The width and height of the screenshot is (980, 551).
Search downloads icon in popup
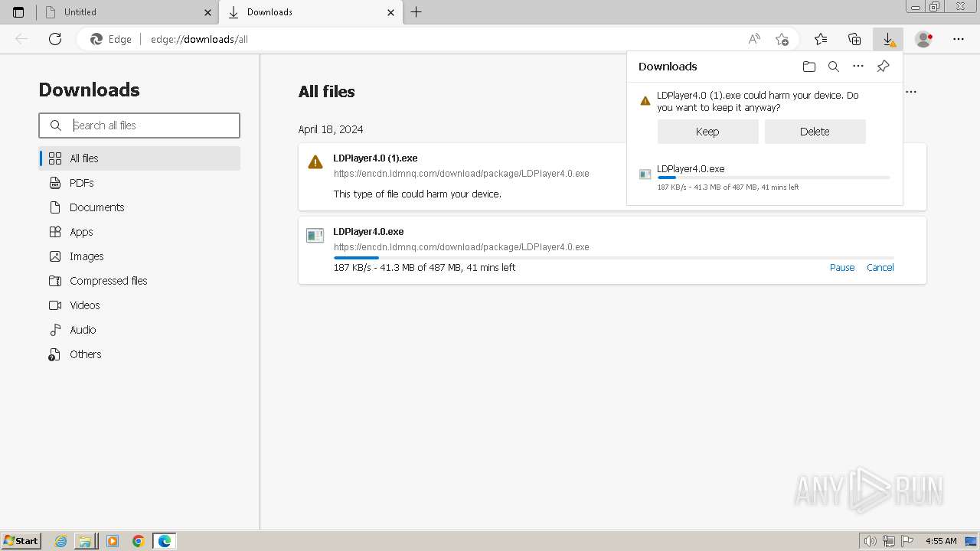coord(834,67)
